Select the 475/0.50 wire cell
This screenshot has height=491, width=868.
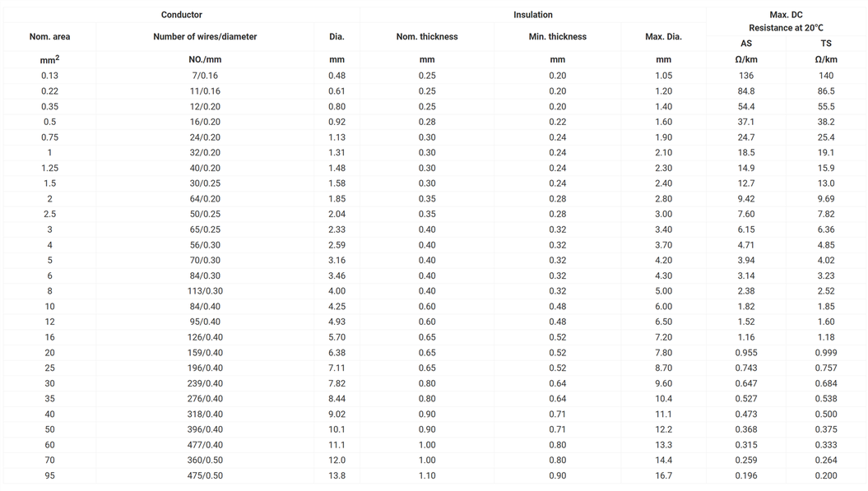[205, 476]
